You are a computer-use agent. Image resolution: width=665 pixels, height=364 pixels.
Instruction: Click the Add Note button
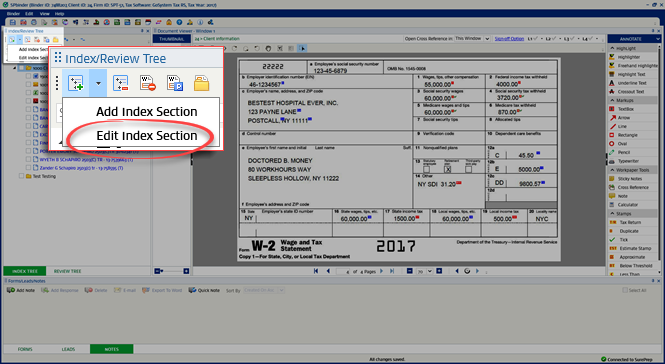coord(21,290)
